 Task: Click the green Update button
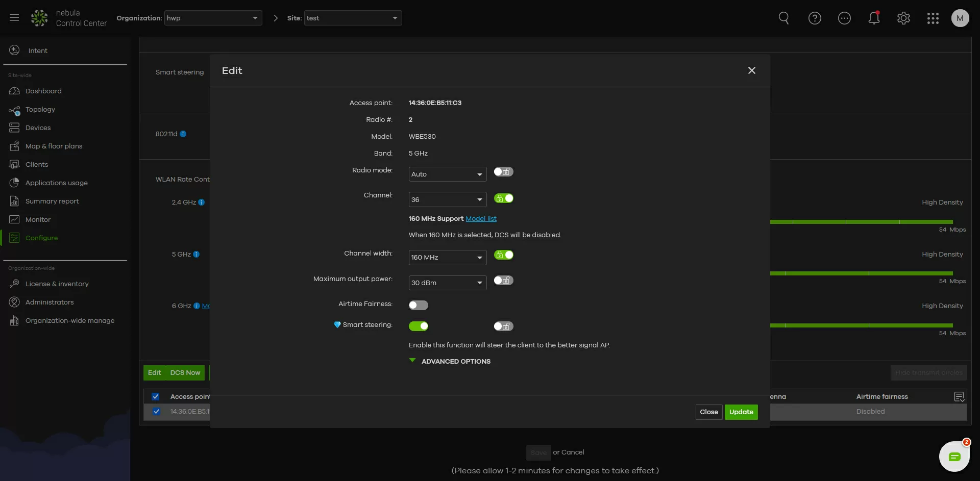tap(741, 412)
